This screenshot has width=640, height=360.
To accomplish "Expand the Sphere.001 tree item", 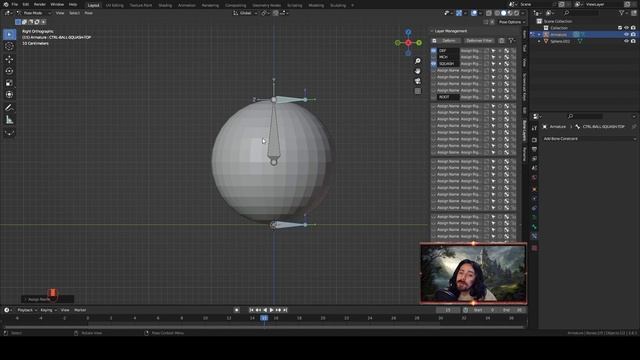I will point(539,41).
